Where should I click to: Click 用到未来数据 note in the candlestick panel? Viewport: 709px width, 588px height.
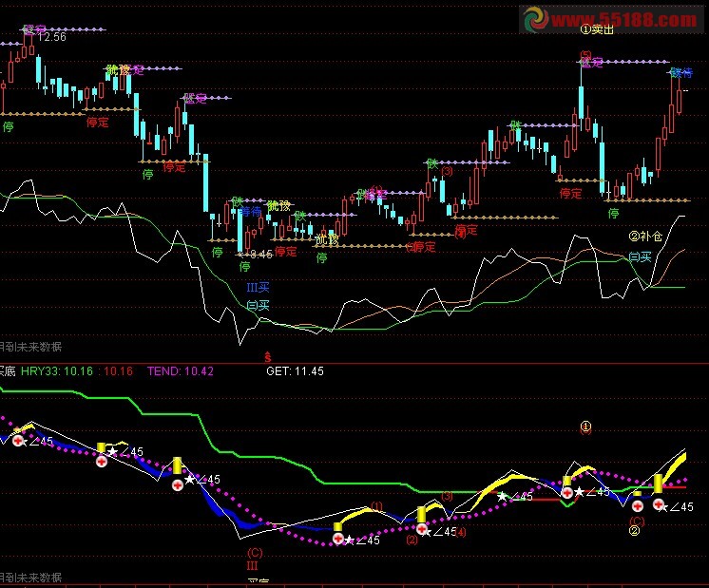coord(30,347)
